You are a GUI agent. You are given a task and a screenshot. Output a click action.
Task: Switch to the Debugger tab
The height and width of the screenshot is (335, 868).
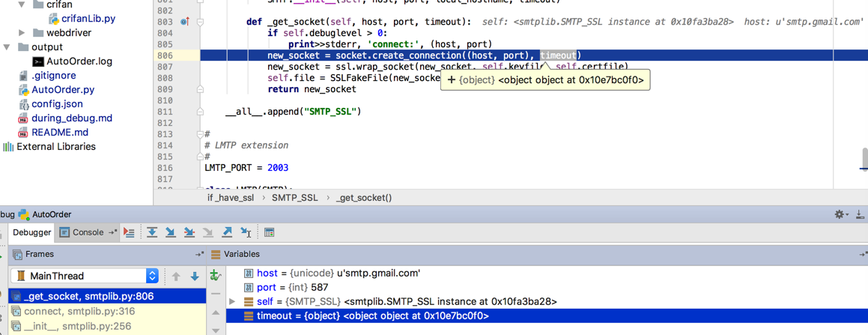coord(32,232)
